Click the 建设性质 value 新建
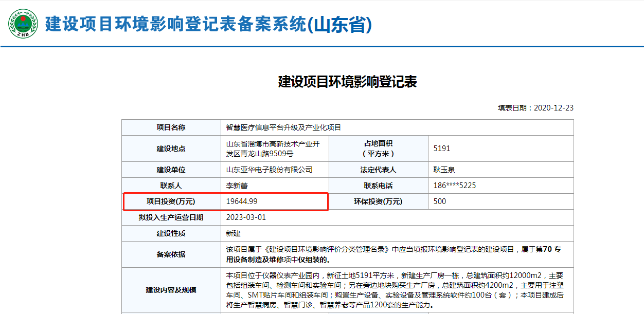Image resolution: width=644 pixels, height=314 pixels. click(x=234, y=233)
